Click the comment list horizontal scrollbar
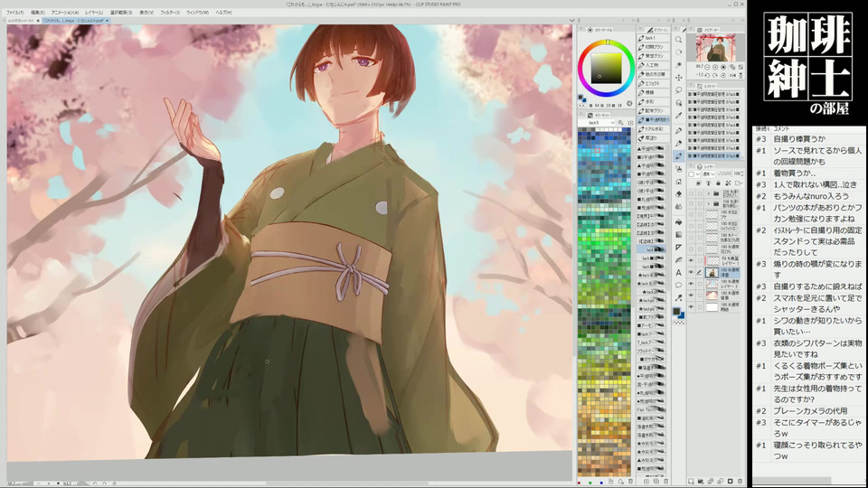Image resolution: width=868 pixels, height=488 pixels. 792,481
